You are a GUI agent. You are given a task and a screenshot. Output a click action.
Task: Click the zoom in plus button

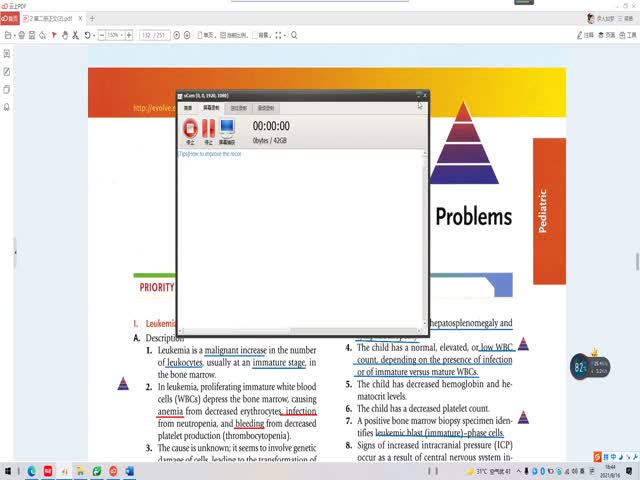click(130, 35)
